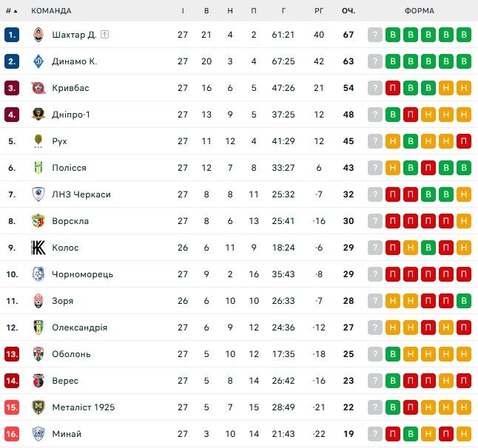Click the Rukh club crest icon
The width and height of the screenshot is (478, 448).
point(38,141)
